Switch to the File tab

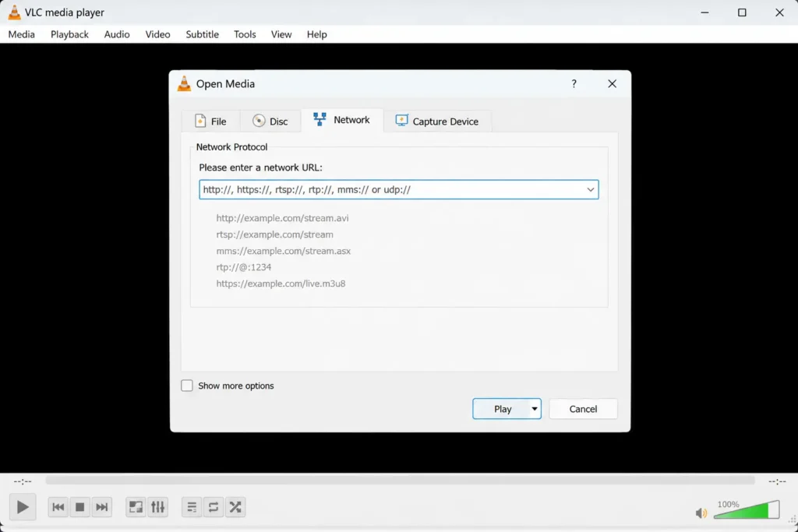[x=210, y=121]
